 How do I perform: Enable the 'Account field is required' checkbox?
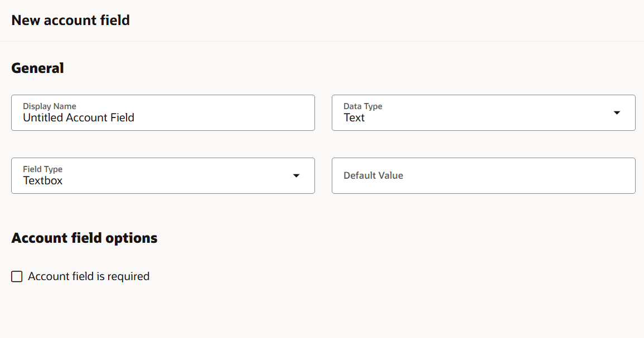pos(17,277)
